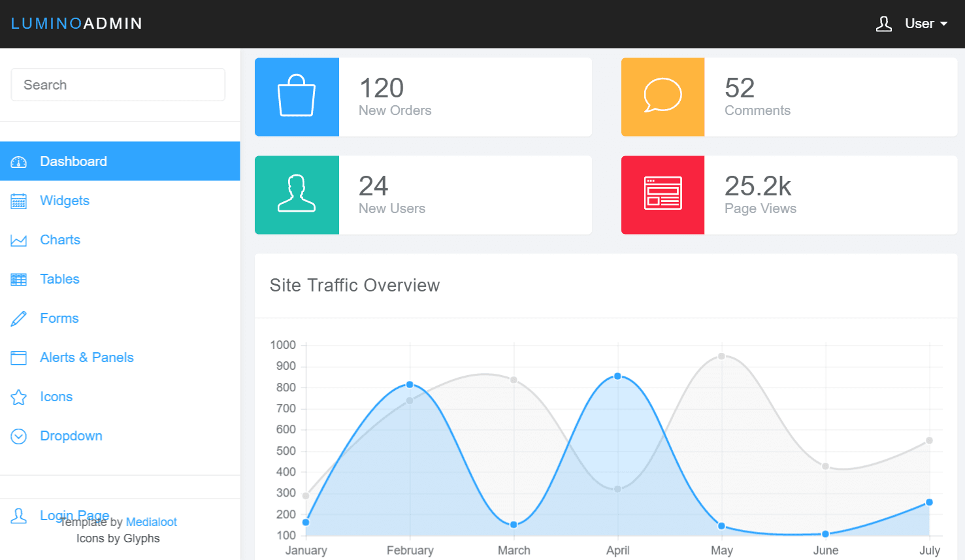Click the gray May peak data point
965x560 pixels.
pos(721,356)
